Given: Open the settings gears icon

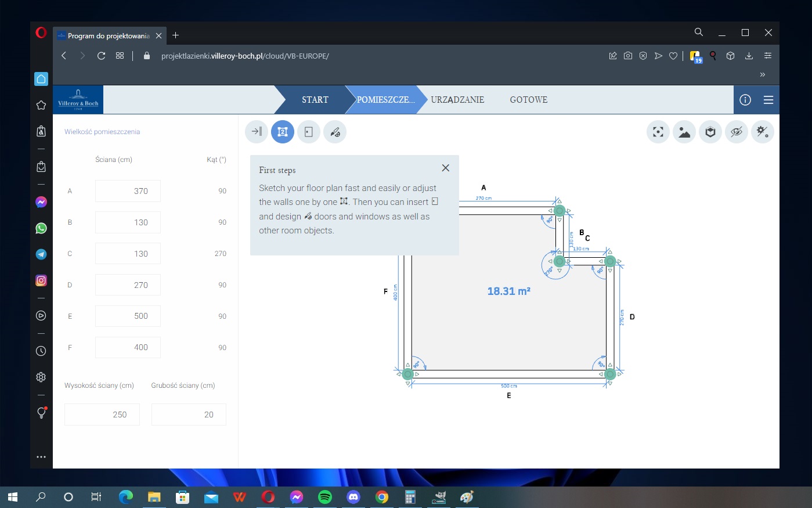Looking at the screenshot, I should click(763, 132).
